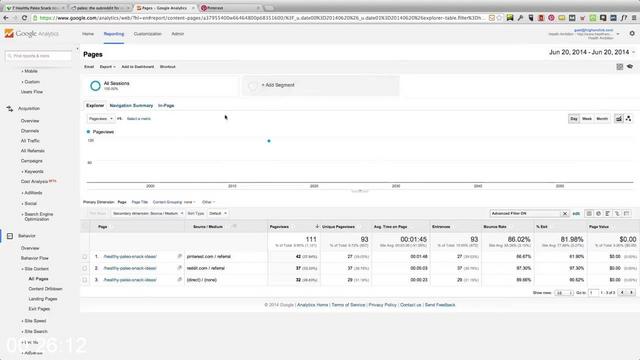Click the red Pinterest extension icon in toolbar
Image resolution: width=640 pixels, height=360 pixels.
tap(551, 18)
